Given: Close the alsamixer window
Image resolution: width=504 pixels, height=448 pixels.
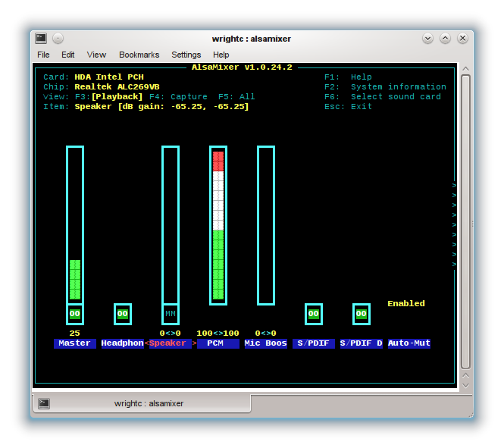Looking at the screenshot, I should pyautogui.click(x=462, y=39).
